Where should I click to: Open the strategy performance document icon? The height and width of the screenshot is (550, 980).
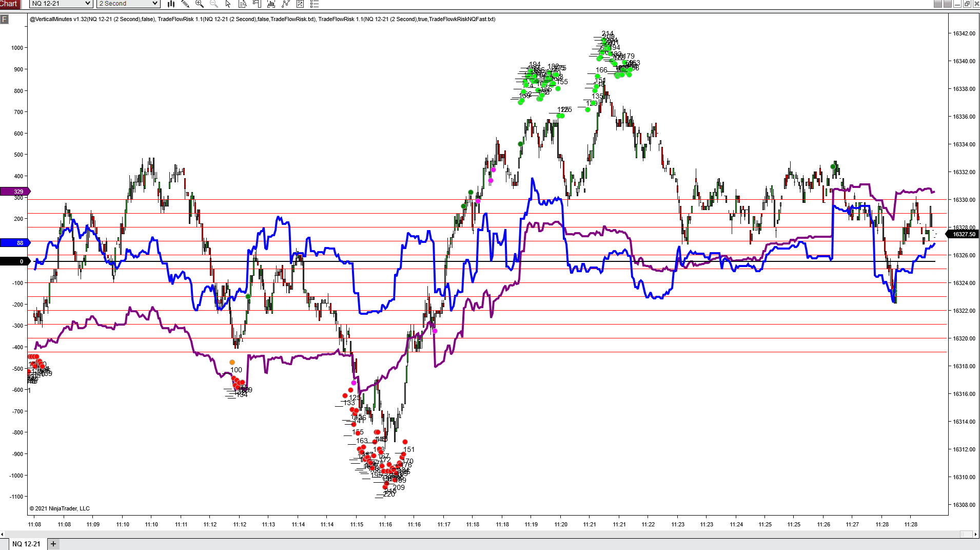[300, 4]
